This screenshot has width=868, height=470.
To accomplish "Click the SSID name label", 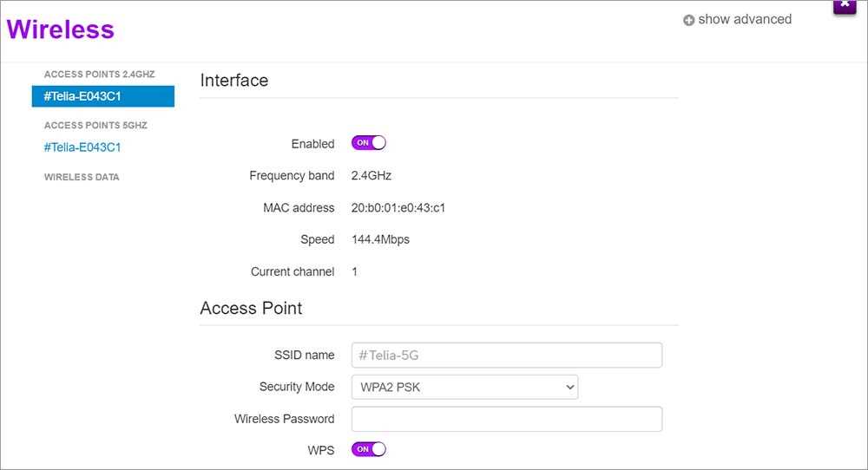I will click(305, 355).
